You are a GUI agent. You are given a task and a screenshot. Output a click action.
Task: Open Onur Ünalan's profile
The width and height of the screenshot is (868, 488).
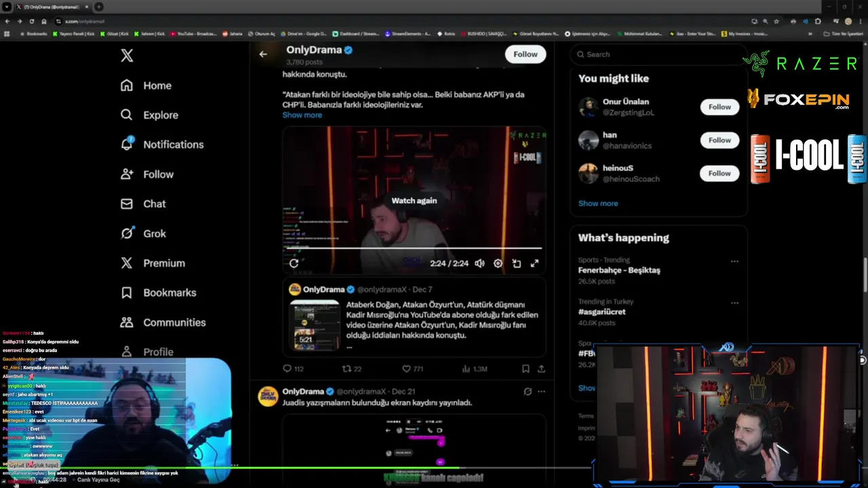pyautogui.click(x=625, y=102)
